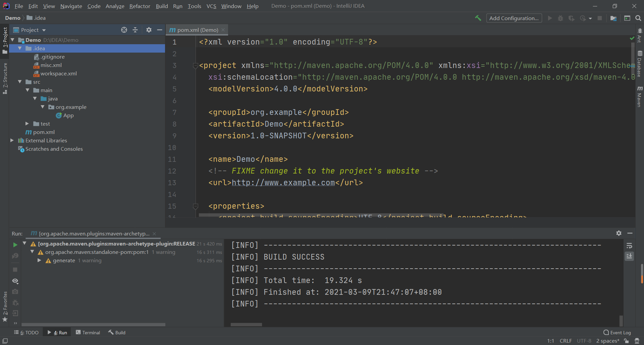Toggle file read-only lock icon

pyautogui.click(x=626, y=341)
